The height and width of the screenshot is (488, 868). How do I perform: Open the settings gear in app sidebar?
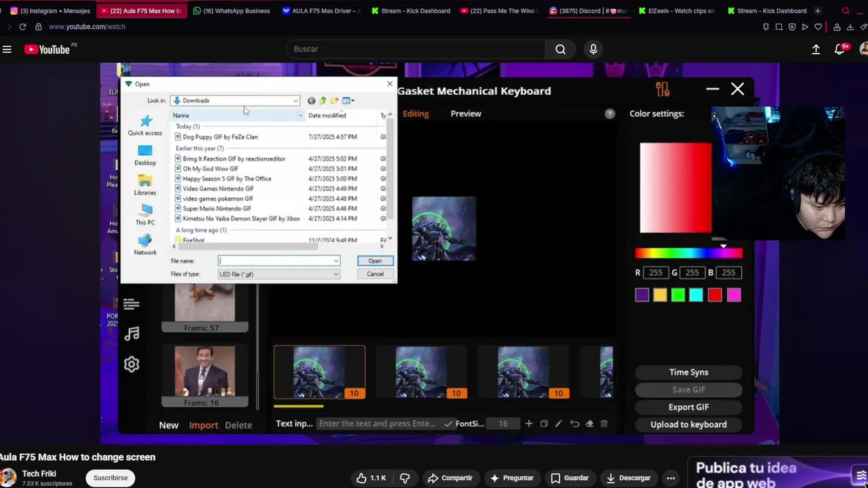[132, 364]
